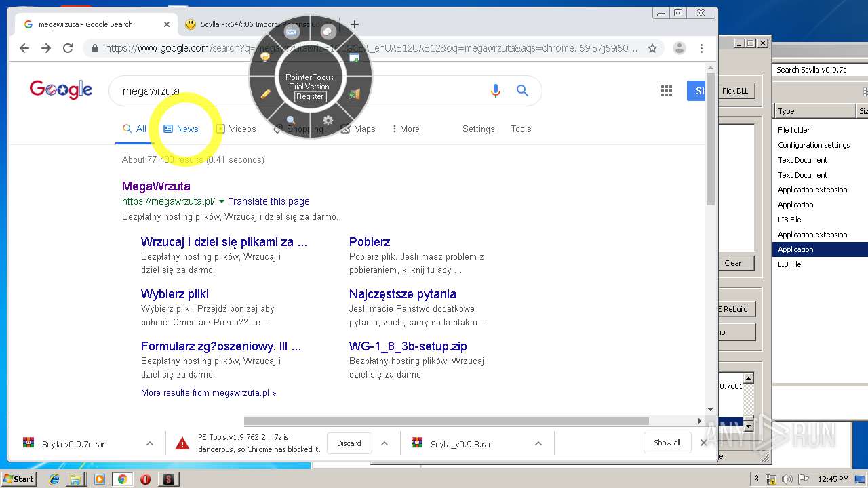
Task: Open Wybierz pliki sitelink
Action: coord(175,294)
